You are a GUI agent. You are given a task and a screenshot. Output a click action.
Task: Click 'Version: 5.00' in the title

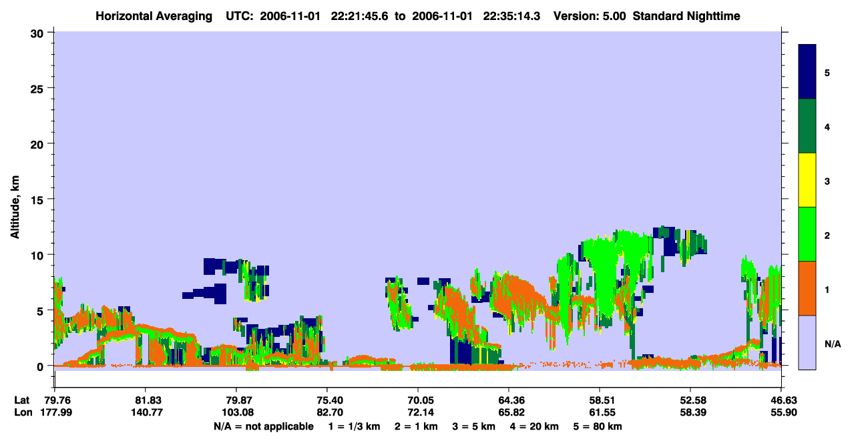pyautogui.click(x=590, y=16)
